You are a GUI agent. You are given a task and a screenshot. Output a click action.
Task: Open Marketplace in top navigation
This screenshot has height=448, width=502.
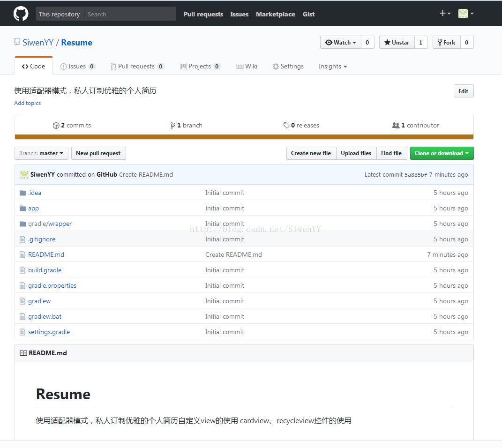click(x=276, y=14)
